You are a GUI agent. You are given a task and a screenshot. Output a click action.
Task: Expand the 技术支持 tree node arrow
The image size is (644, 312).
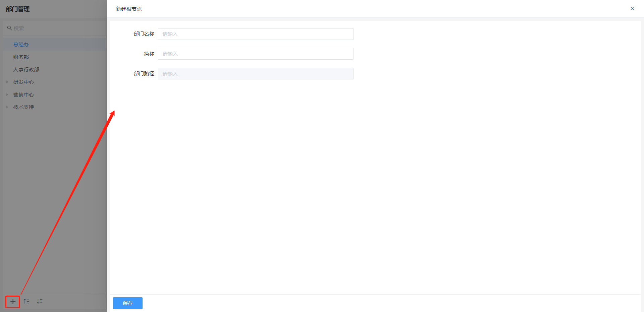7,107
